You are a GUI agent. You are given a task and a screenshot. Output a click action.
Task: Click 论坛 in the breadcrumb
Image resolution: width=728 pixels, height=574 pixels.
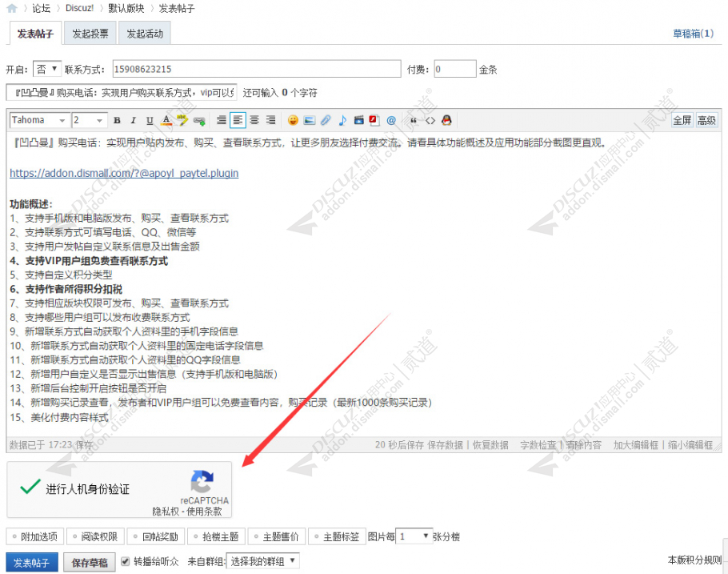click(42, 8)
